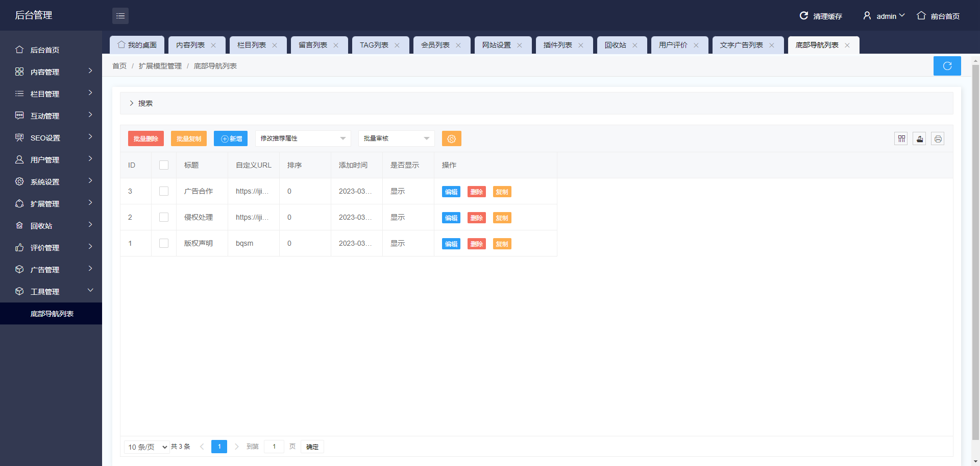The width and height of the screenshot is (980, 466).
Task: Expand 互动管理 sidebar menu
Action: [x=51, y=115]
